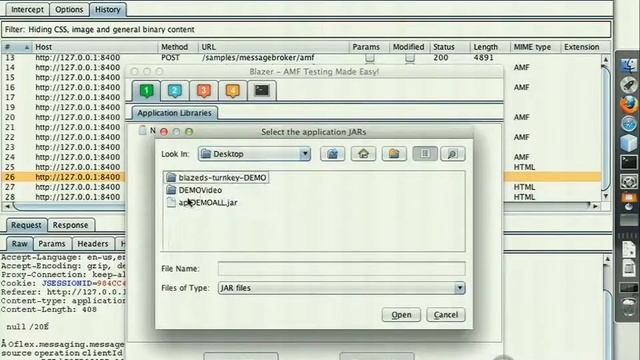Go up one folder level icon

[332, 154]
